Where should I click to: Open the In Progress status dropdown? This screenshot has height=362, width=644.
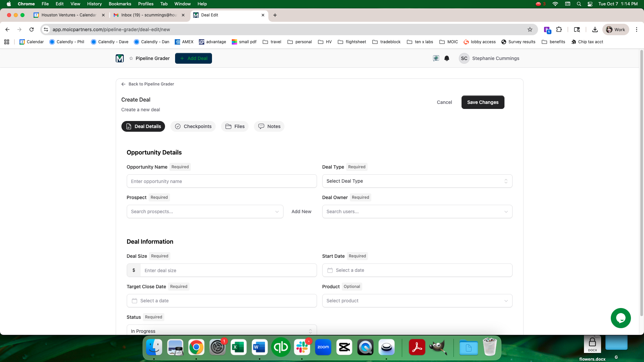click(221, 331)
